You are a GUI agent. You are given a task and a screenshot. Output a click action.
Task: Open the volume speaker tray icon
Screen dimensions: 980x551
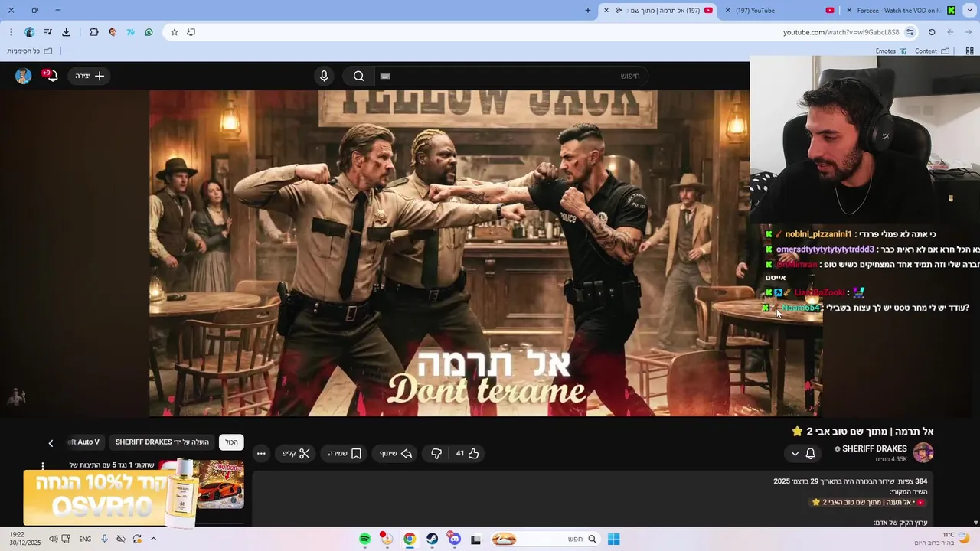(53, 539)
